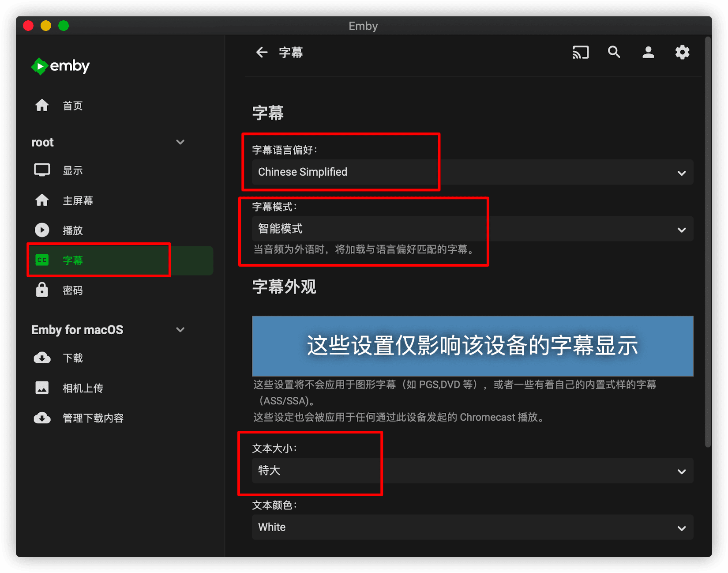Open the 字幕模式 智能模式 dropdown

pos(472,229)
